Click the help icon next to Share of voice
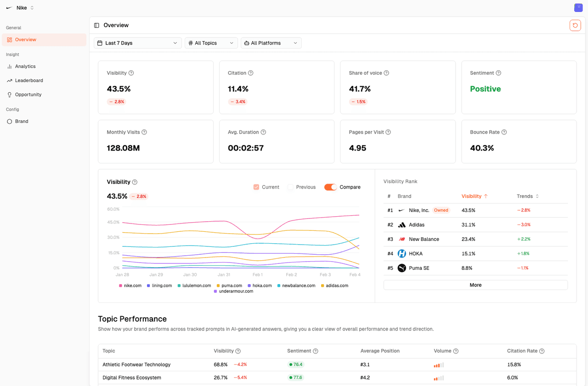Image resolution: width=588 pixels, height=386 pixels. click(386, 73)
